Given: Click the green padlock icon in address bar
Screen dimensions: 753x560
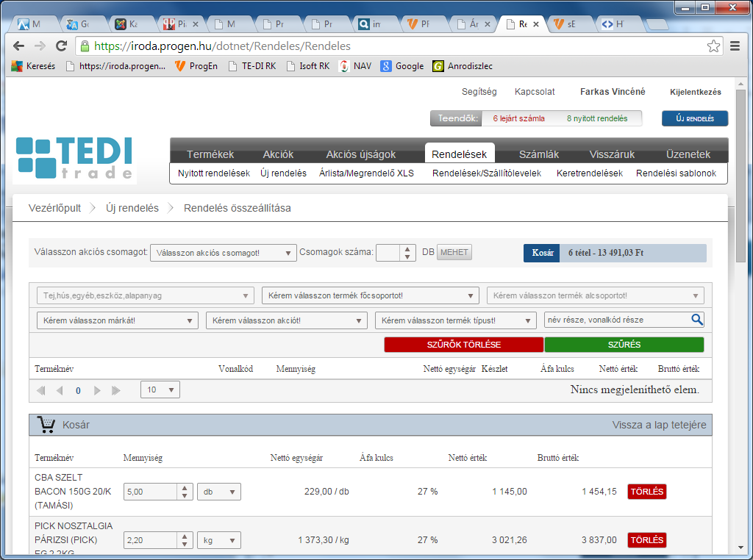Looking at the screenshot, I should (85, 46).
